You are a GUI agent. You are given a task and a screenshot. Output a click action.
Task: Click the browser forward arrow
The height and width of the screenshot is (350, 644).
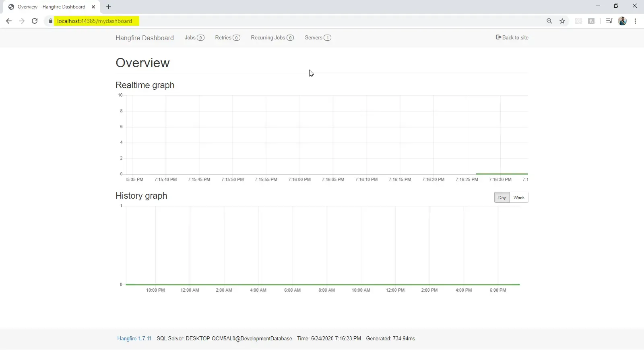pyautogui.click(x=22, y=21)
